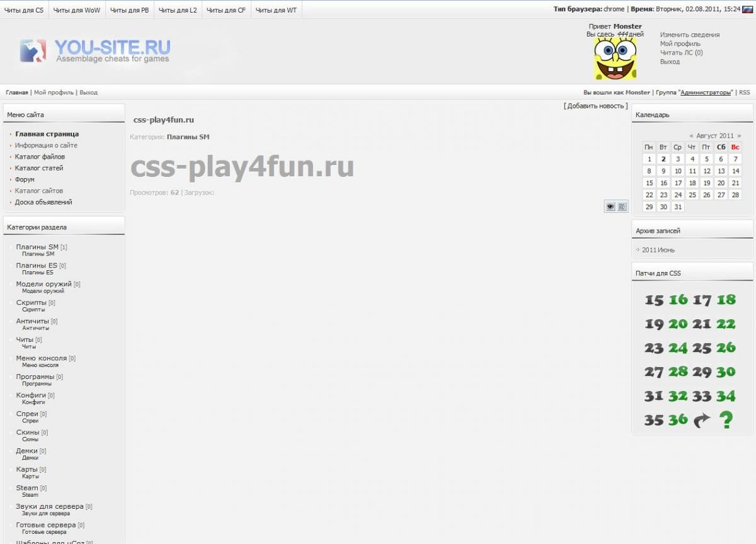Open the Плагины SM category link in the entry
The image size is (756, 544).
coord(188,137)
